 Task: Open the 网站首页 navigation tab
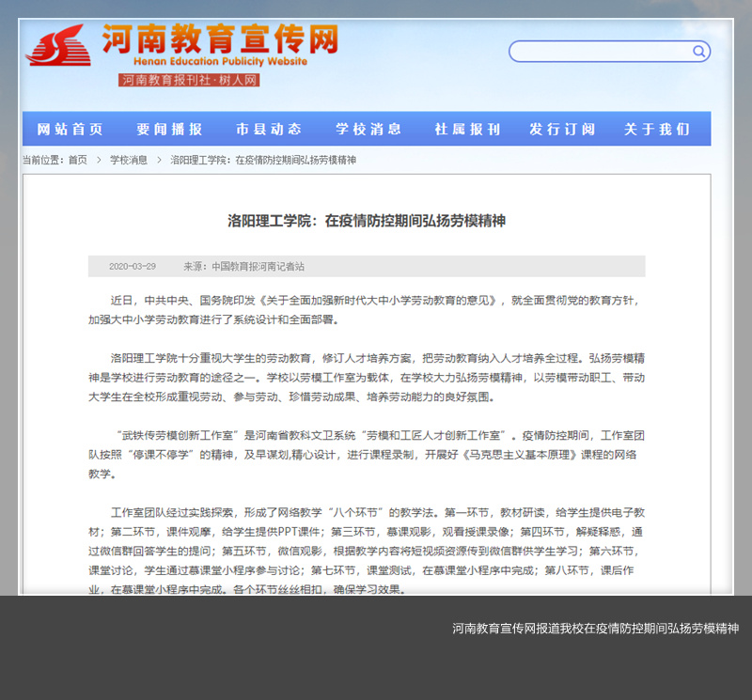point(70,130)
